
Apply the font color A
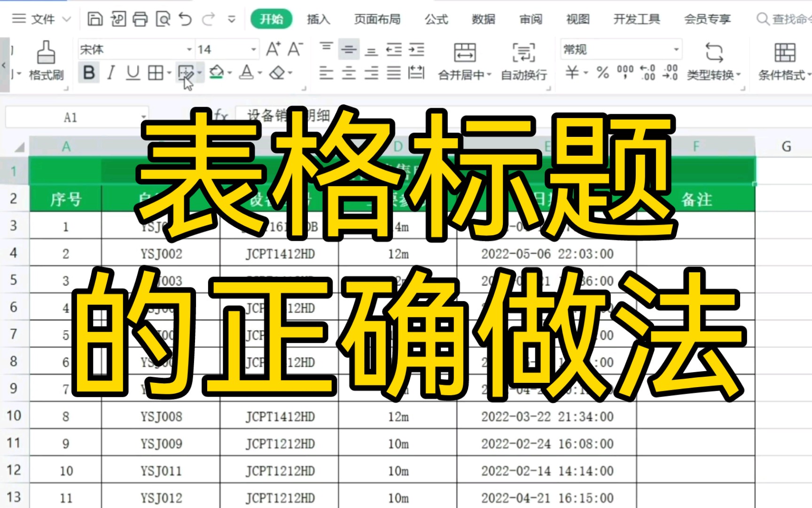246,73
